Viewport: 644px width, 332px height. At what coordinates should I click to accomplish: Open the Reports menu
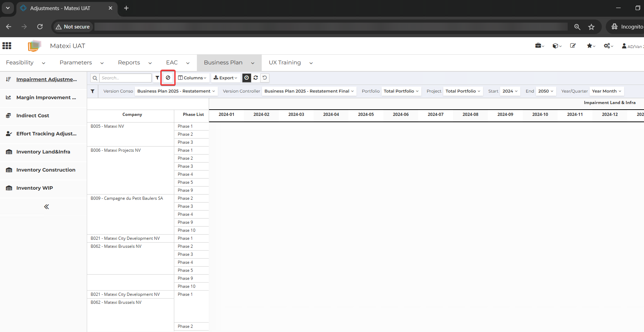tap(135, 63)
